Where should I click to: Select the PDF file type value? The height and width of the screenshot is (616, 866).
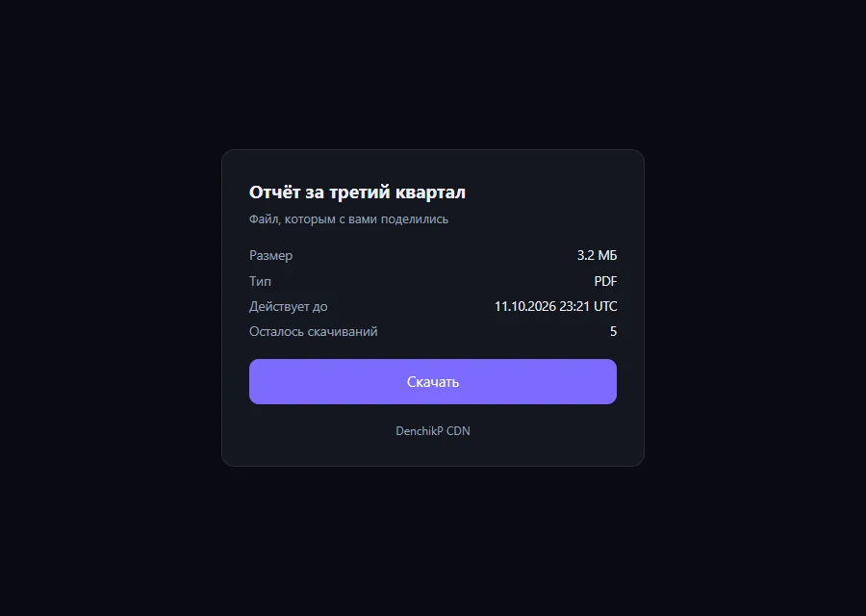[x=605, y=281]
